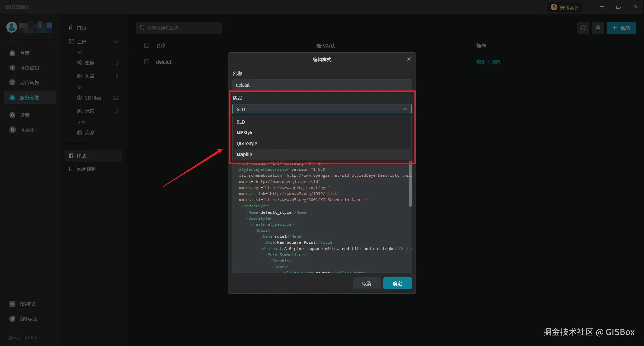
Task: Select 3DTiles category
Action: click(x=97, y=98)
